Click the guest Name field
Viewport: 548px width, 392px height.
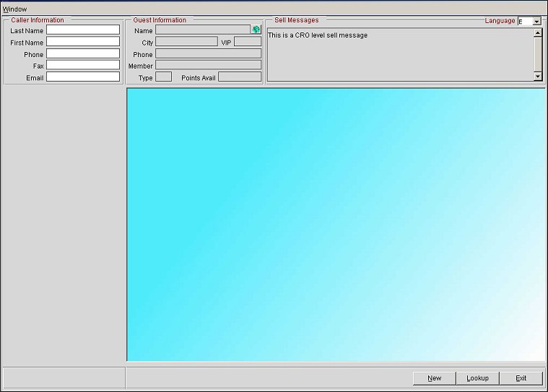(x=203, y=30)
